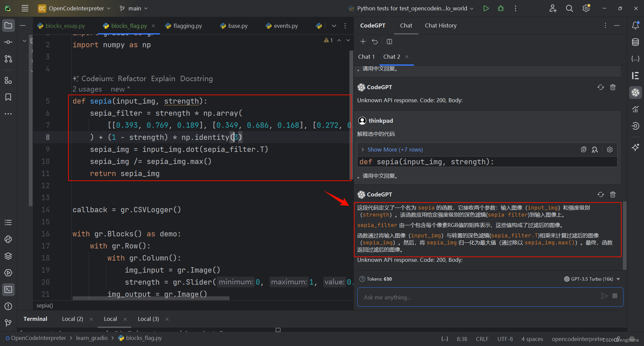The image size is (644, 346).
Task: Debug the current run configuration
Action: 501,8
